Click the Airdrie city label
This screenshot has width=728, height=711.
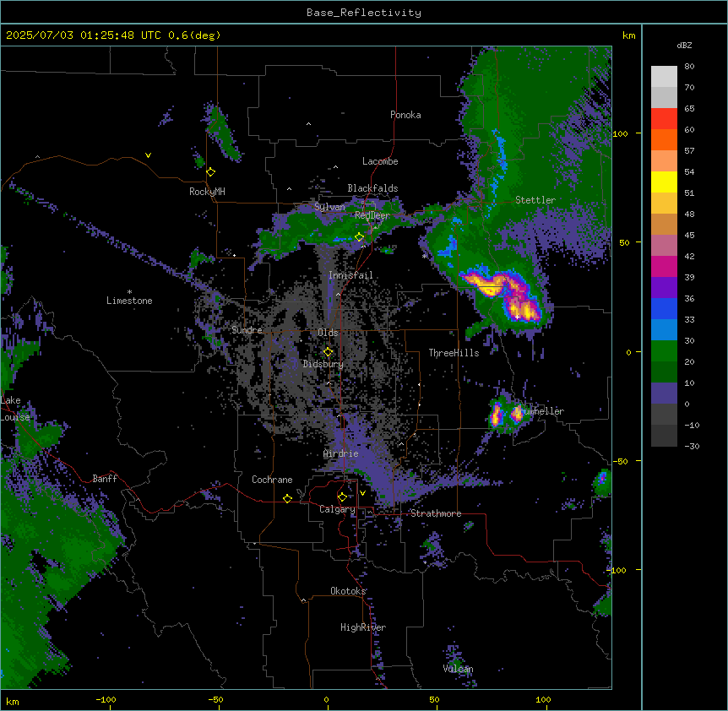[x=341, y=453]
